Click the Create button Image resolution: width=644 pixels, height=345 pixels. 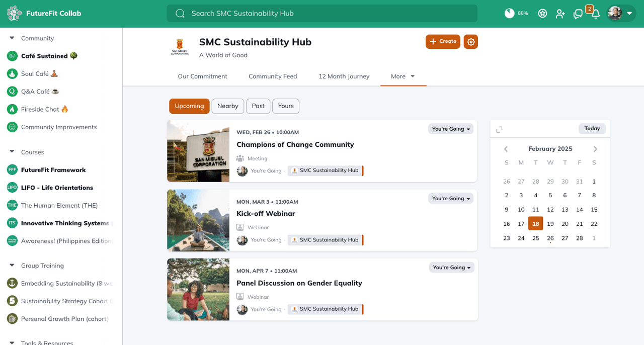point(443,42)
